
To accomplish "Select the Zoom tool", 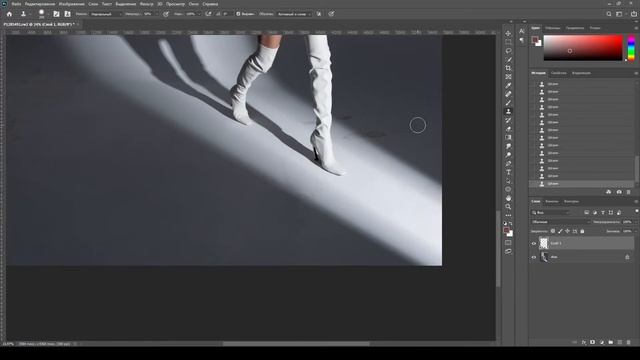I will pos(508,207).
